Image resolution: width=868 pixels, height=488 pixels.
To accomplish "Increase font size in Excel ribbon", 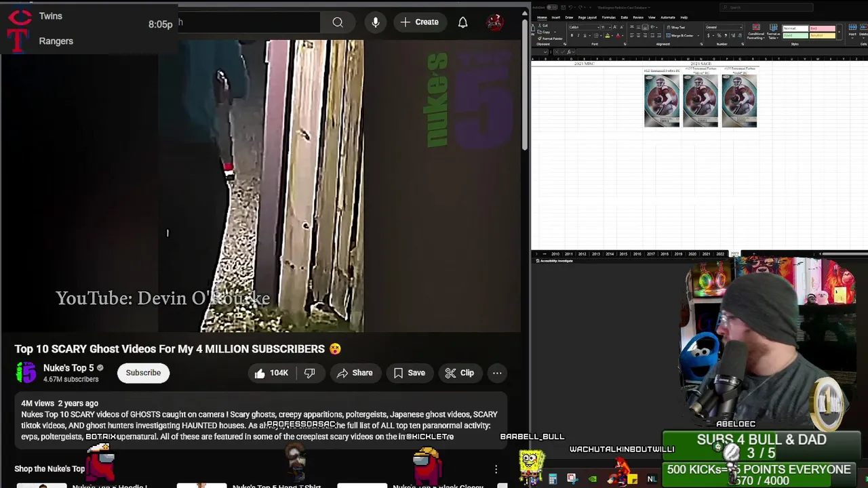I will click(x=615, y=27).
